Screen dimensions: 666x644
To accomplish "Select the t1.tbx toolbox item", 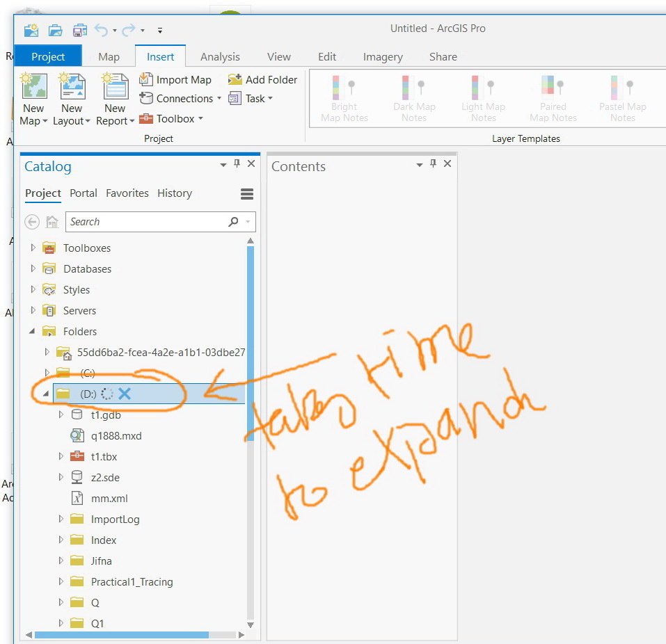I will 104,456.
